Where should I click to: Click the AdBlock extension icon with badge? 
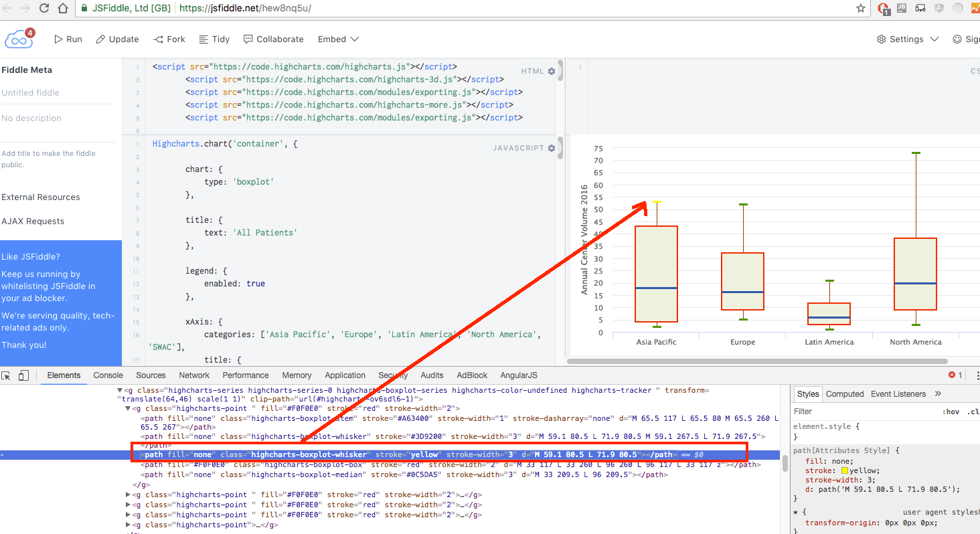point(882,7)
